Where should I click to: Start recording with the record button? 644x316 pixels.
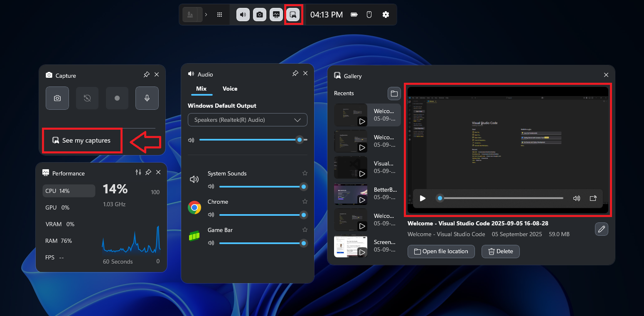point(117,98)
